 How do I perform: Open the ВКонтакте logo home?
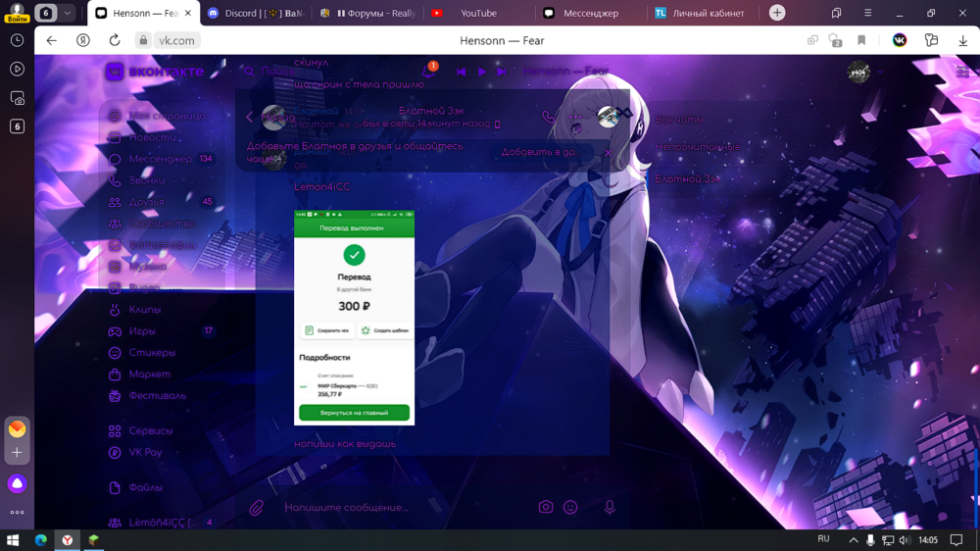(155, 72)
